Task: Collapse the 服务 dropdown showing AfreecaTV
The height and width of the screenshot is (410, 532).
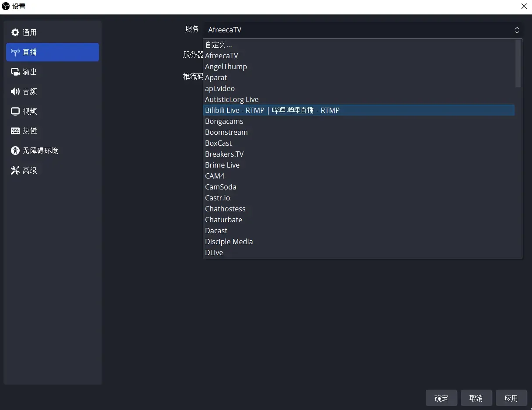Action: 362,30
